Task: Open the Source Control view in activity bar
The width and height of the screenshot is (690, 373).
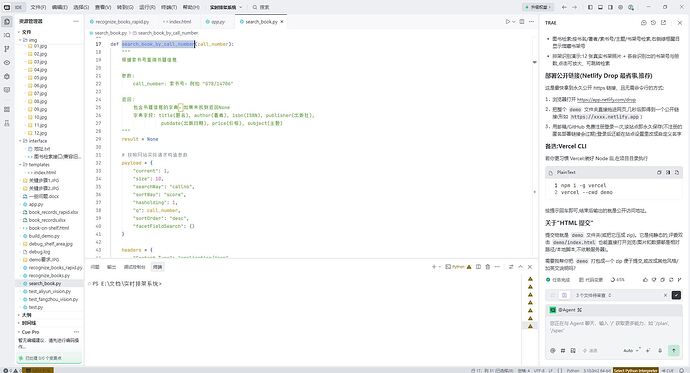Action: (7, 49)
